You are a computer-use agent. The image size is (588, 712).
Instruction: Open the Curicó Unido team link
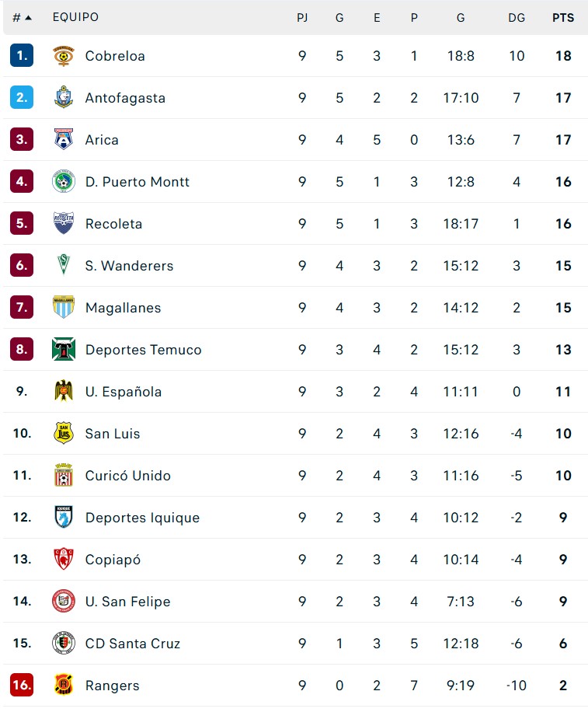point(127,476)
